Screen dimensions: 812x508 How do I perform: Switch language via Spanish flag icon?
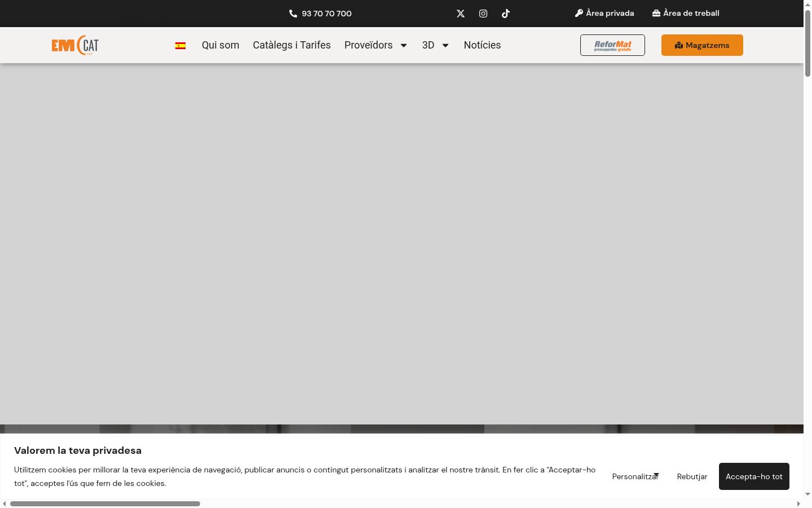(x=180, y=46)
